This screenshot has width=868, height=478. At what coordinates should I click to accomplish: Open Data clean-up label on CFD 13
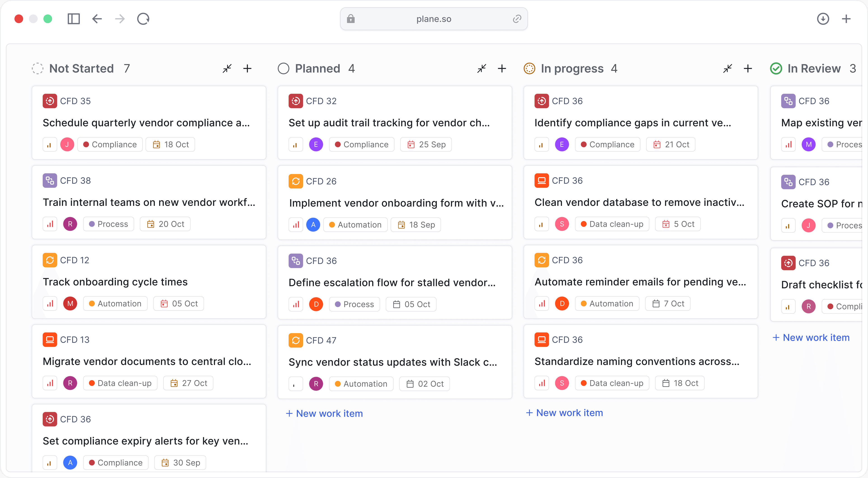[120, 383]
